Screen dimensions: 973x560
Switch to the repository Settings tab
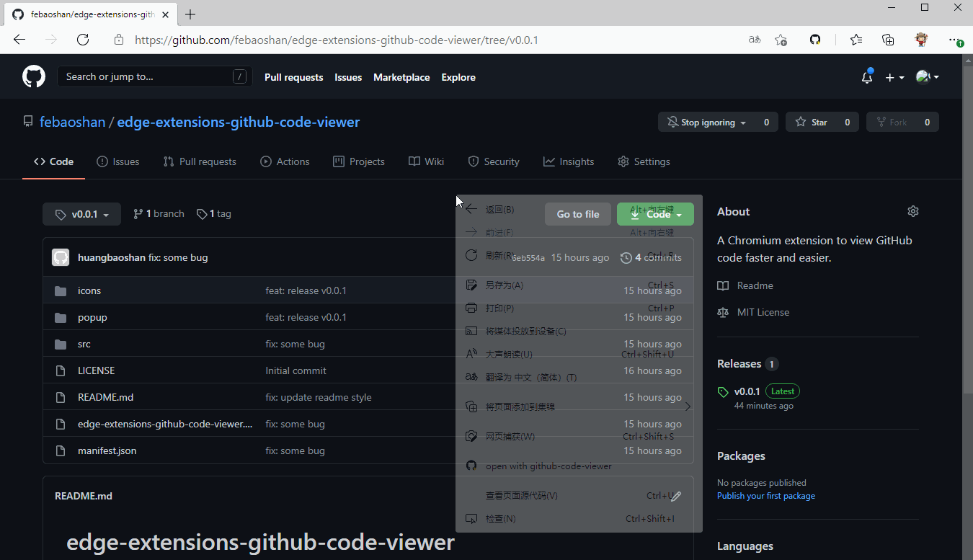[x=644, y=161]
